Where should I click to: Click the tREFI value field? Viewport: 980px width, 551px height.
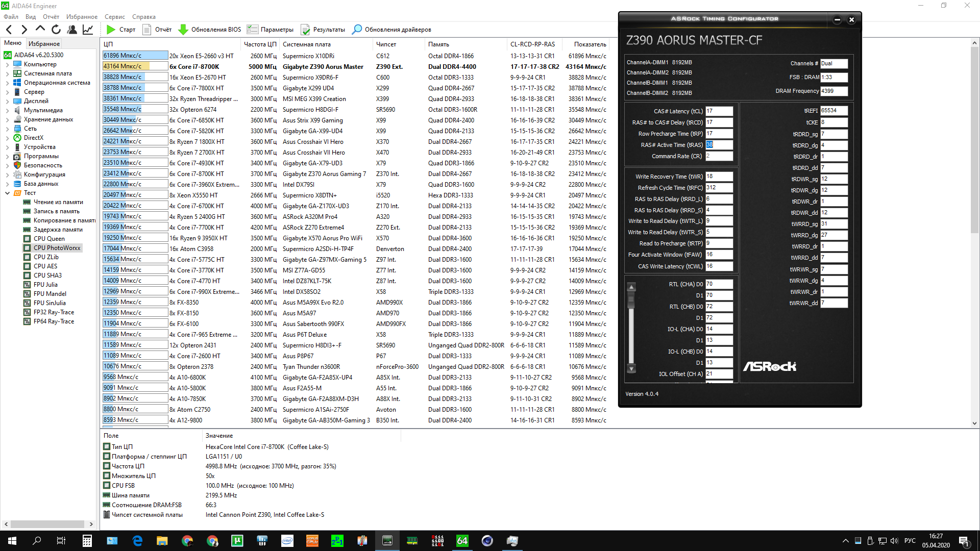[x=834, y=111]
